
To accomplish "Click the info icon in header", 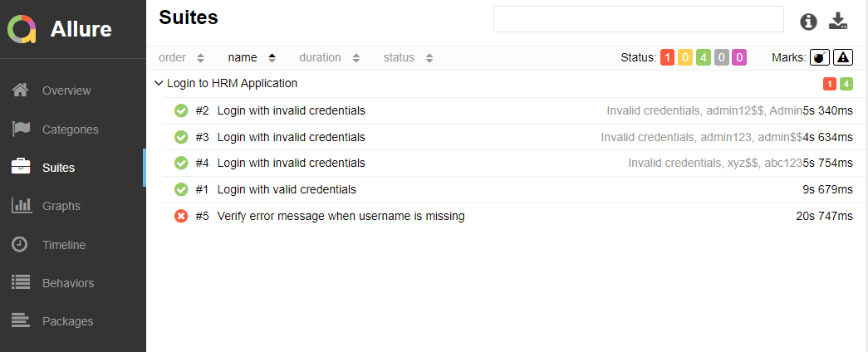I will (x=808, y=22).
